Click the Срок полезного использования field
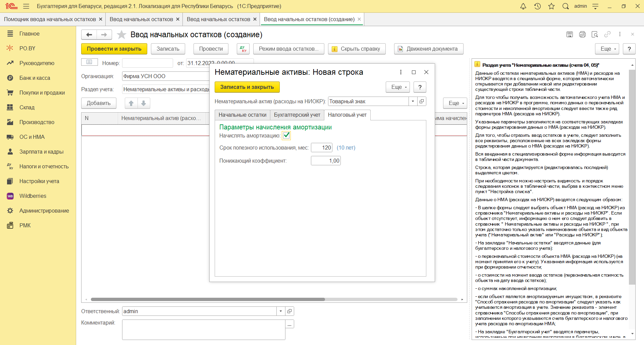Viewport: 644px width, 345px height. pyautogui.click(x=322, y=148)
